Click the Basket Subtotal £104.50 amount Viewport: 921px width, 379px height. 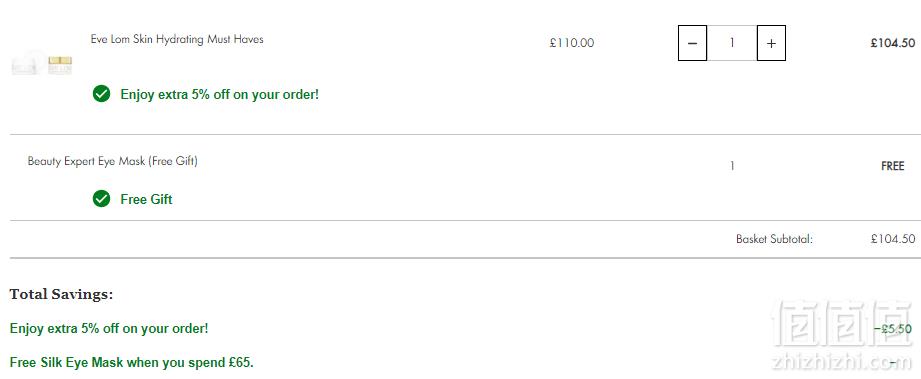pyautogui.click(x=893, y=239)
